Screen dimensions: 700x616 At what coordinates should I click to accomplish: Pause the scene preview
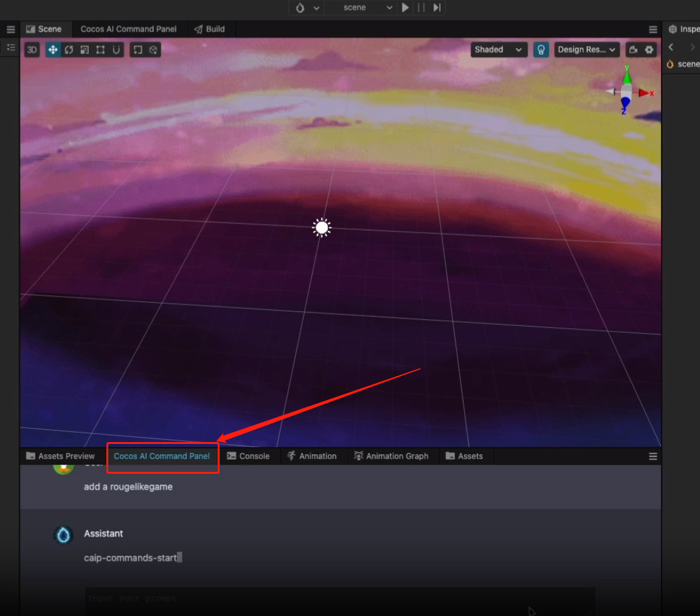tap(421, 7)
